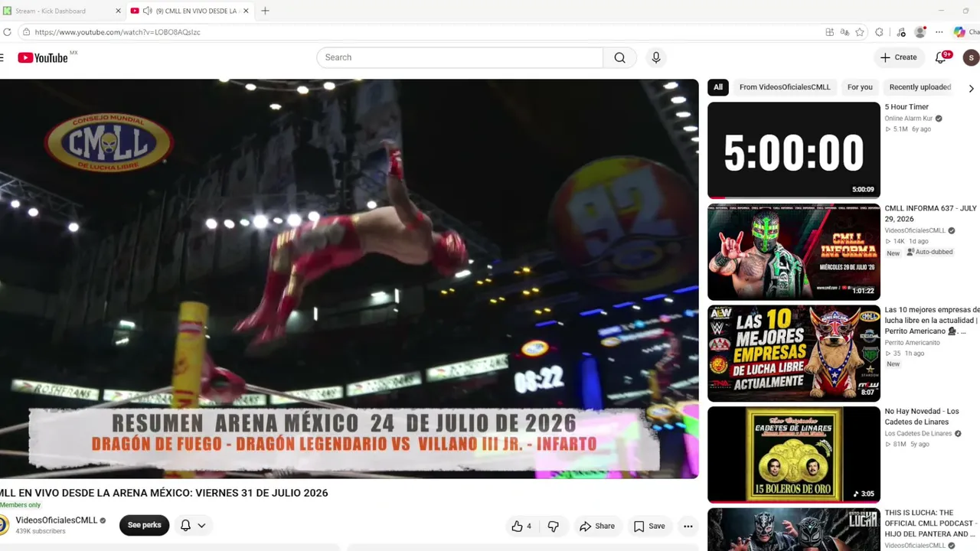Open Perrito Americanito channel name
980x551 pixels.
(912, 343)
